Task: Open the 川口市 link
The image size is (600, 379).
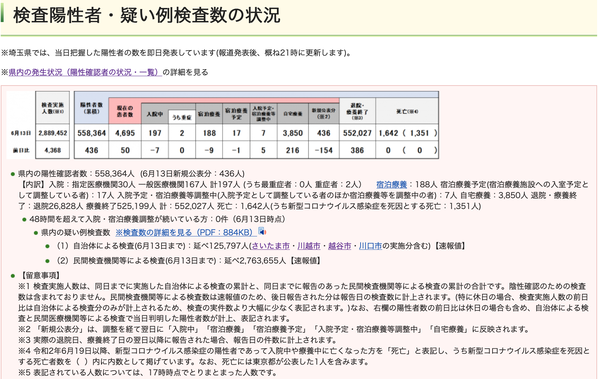Action: 370,246
